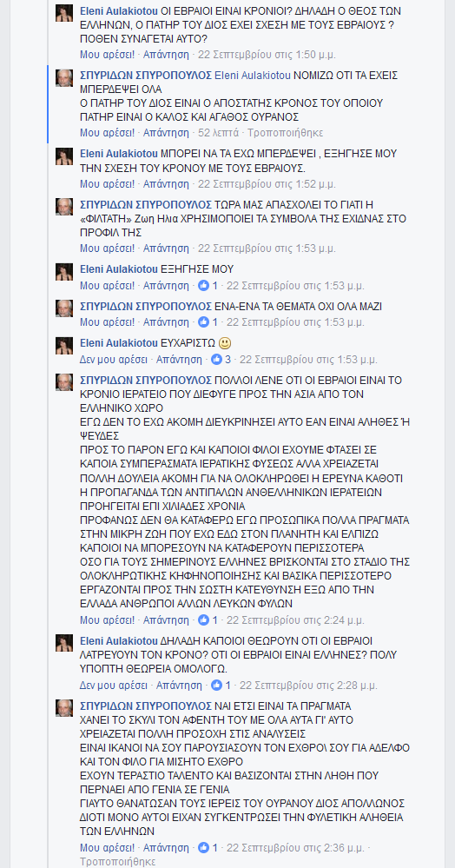Open the 3 likes on ΕΥΧΑΡΙΣΤΩ comment
The height and width of the screenshot is (868, 455).
click(x=221, y=359)
